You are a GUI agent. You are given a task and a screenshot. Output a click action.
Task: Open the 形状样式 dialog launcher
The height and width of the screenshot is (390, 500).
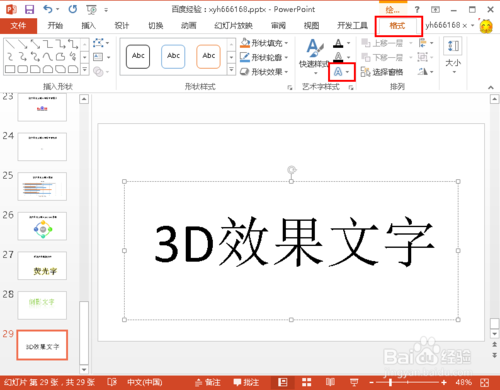click(x=290, y=87)
